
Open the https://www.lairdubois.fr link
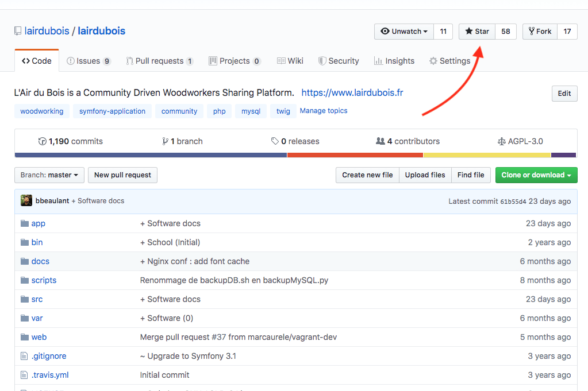tap(352, 92)
